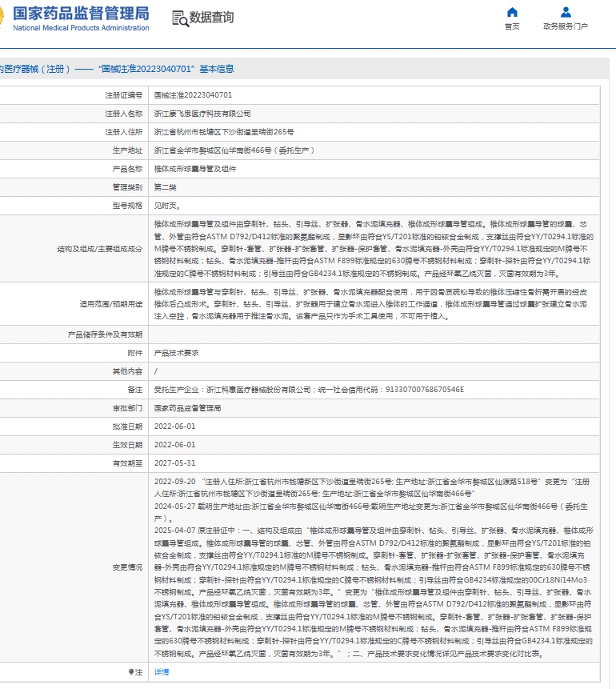This screenshot has width=616, height=689.
Task: Click the 管理类别 value 第三类
Action: [166, 187]
